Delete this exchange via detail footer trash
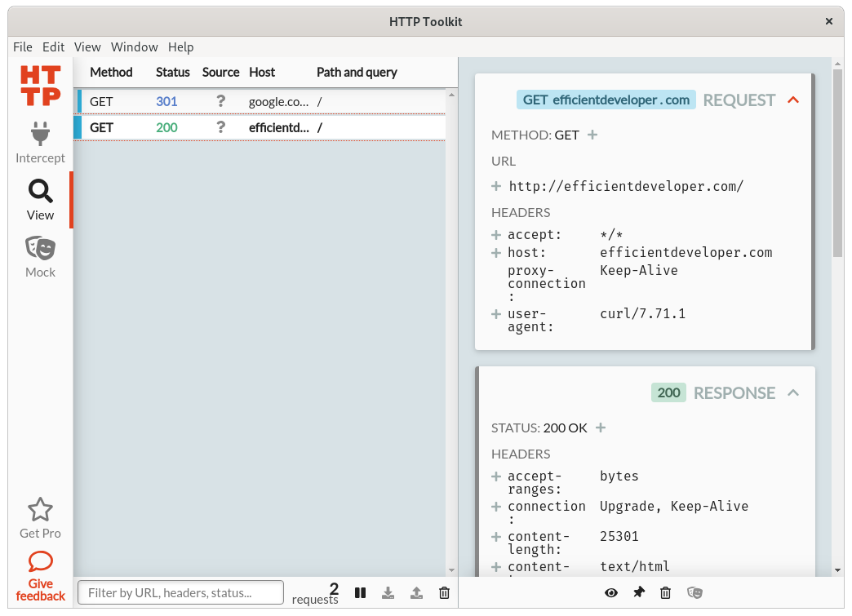852x616 pixels. point(666,592)
